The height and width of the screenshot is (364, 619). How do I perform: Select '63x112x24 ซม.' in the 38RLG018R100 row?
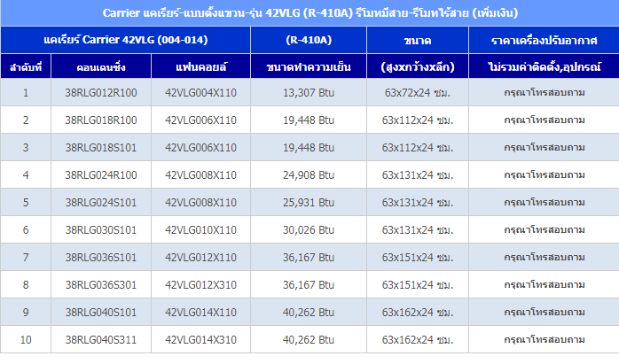point(418,120)
